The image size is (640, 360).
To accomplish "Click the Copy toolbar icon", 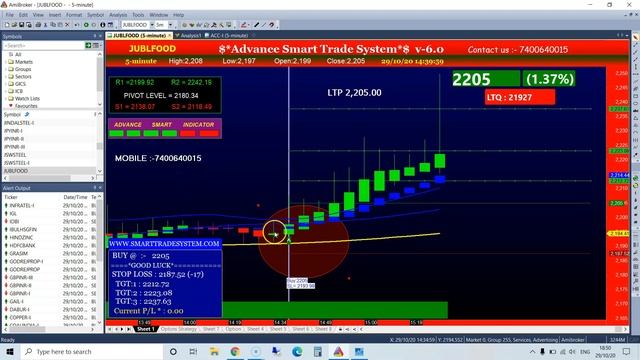I will (53, 25).
